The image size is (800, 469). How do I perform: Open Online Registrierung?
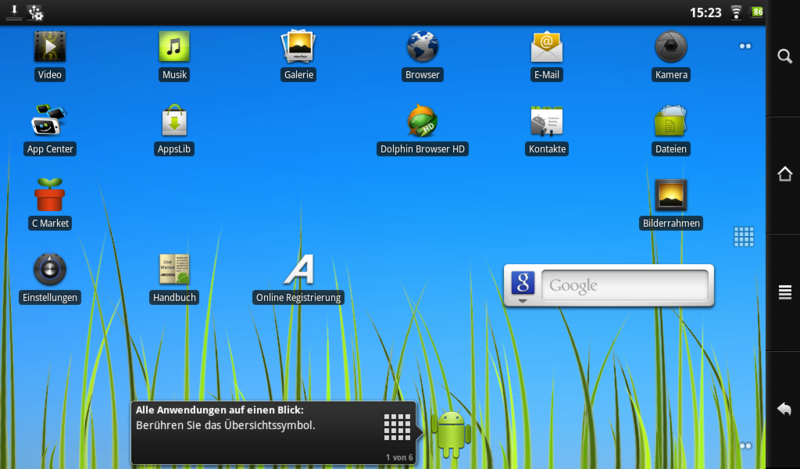click(298, 269)
